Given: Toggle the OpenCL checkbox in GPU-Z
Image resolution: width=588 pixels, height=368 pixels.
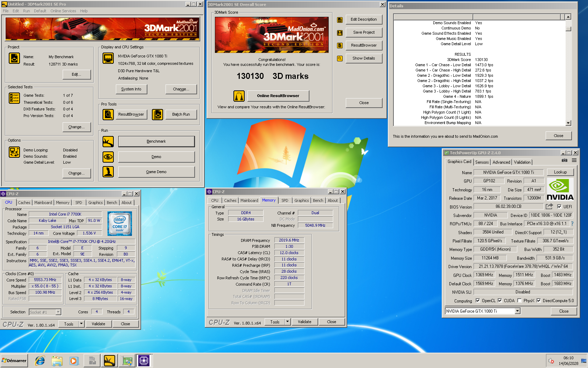Looking at the screenshot, I should 477,300.
